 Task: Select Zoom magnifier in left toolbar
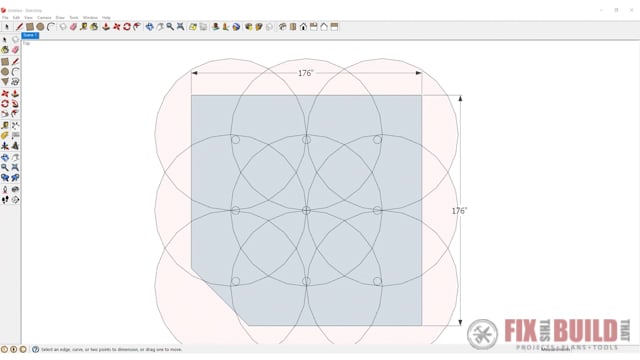(5, 167)
